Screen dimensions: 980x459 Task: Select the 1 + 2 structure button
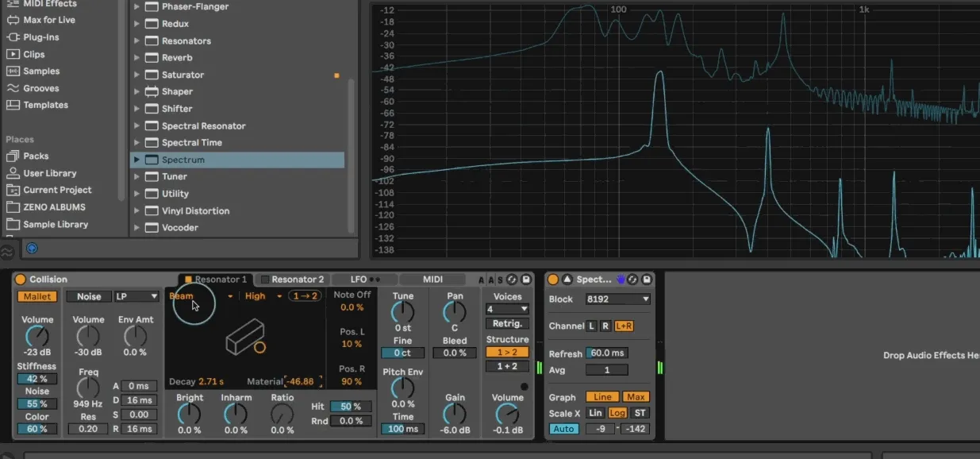coord(507,366)
